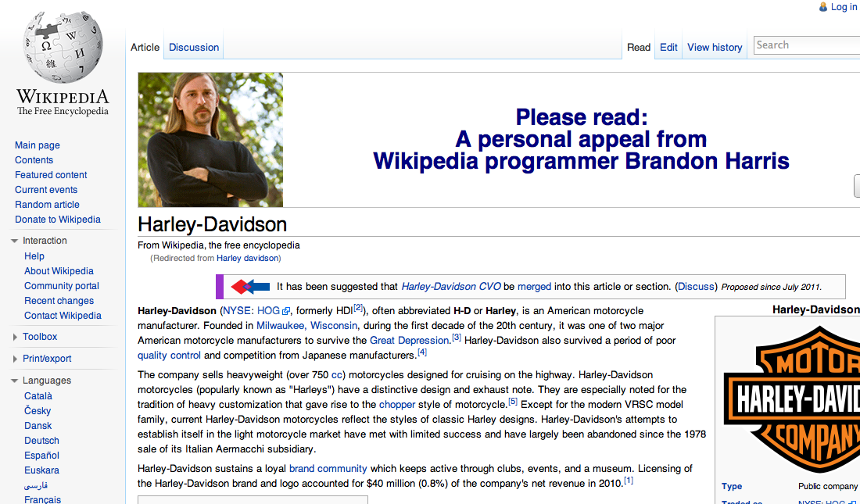This screenshot has width=860, height=504.
Task: Expand the Print/export sidebar section
Action: (x=15, y=359)
